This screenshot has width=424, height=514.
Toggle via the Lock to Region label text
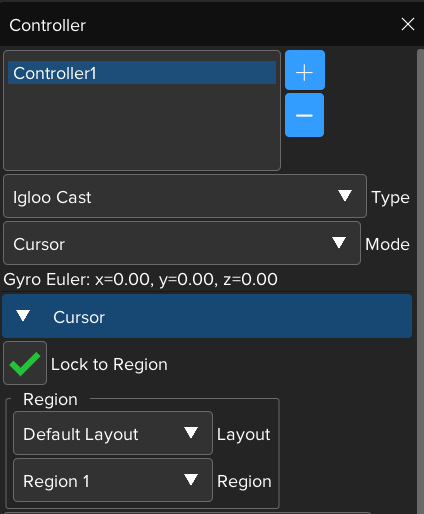(109, 364)
